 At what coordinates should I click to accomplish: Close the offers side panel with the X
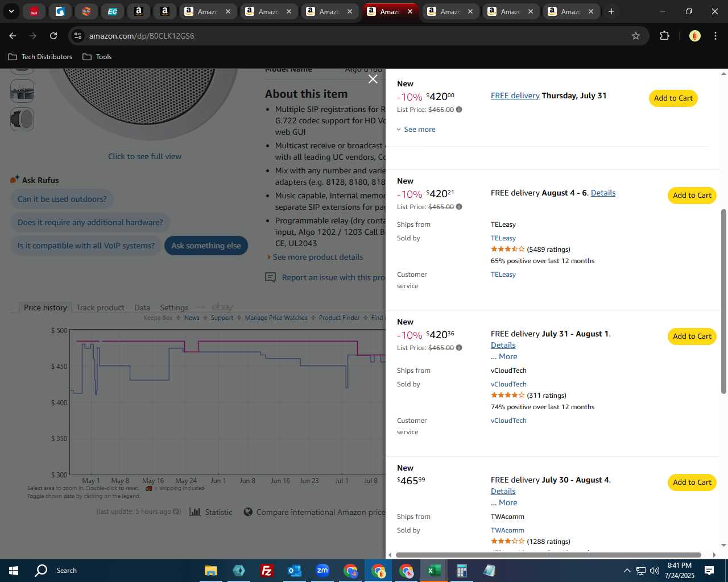(x=373, y=79)
